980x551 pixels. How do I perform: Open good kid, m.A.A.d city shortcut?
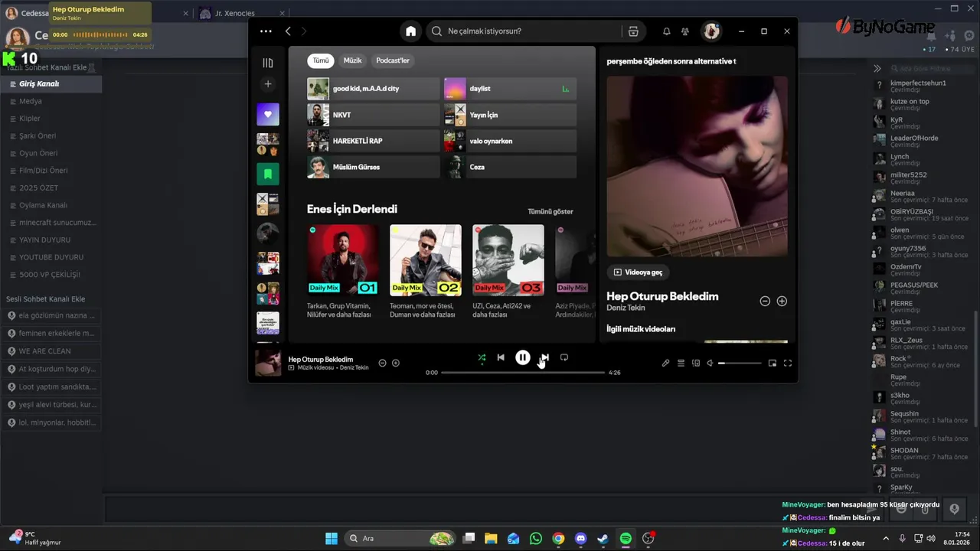coord(373,89)
